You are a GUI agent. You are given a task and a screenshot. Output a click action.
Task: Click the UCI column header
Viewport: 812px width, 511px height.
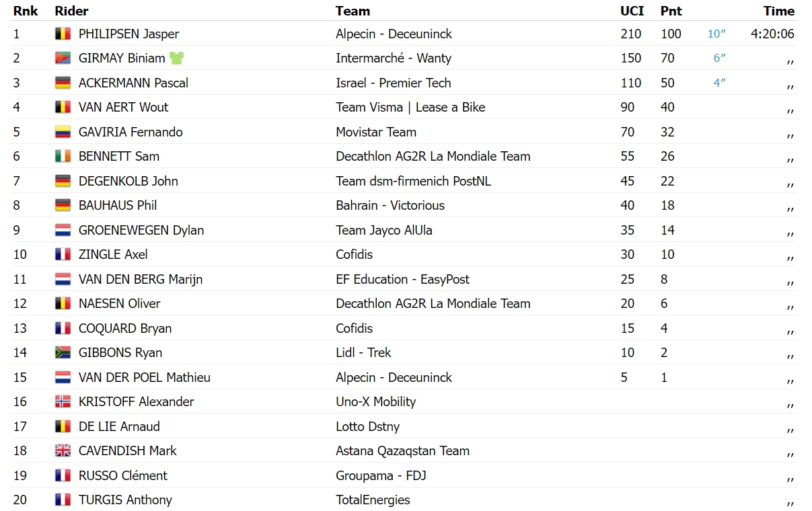click(x=632, y=11)
